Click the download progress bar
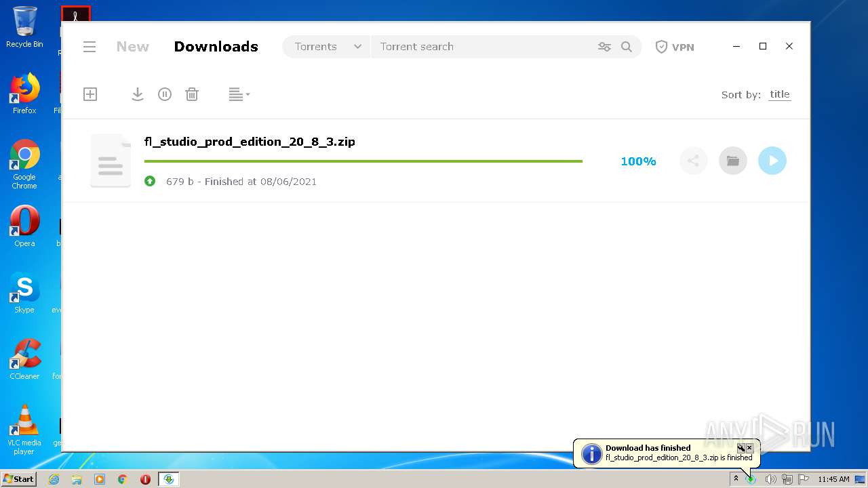 tap(363, 161)
